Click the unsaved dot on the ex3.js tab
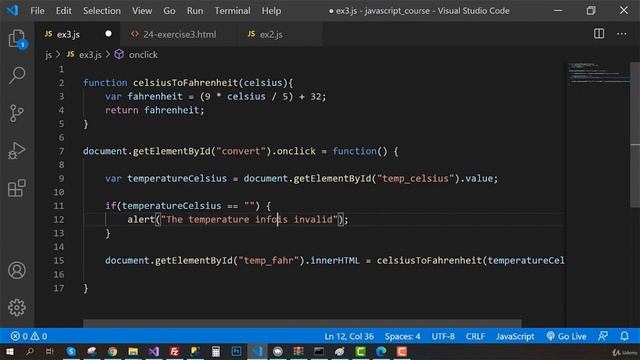Viewport: 640px width, 360px height. (108, 34)
